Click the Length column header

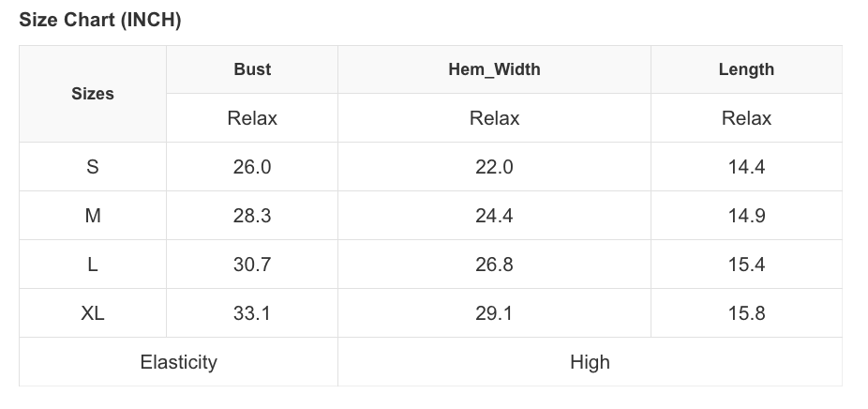tap(746, 69)
